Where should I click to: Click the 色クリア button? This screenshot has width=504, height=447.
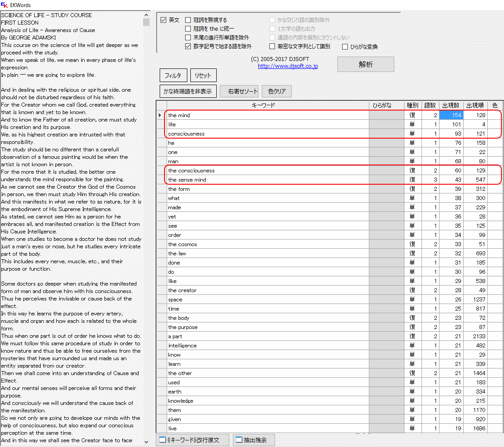click(276, 91)
